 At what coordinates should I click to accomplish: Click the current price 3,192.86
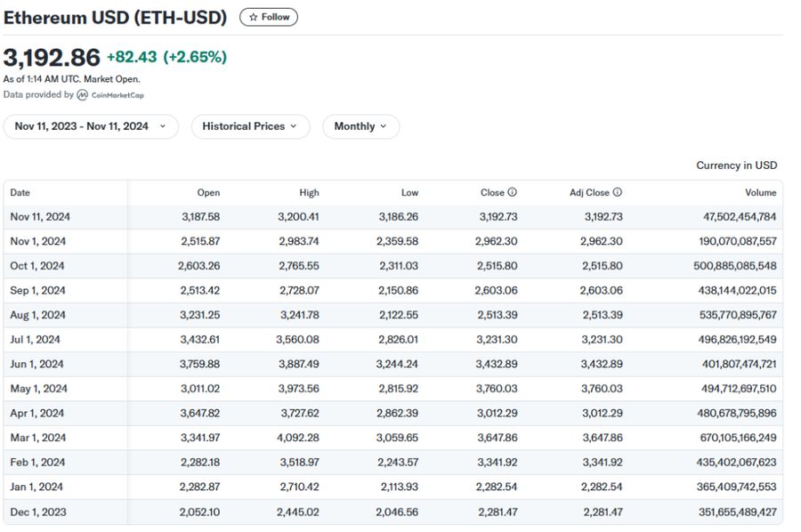(52, 58)
